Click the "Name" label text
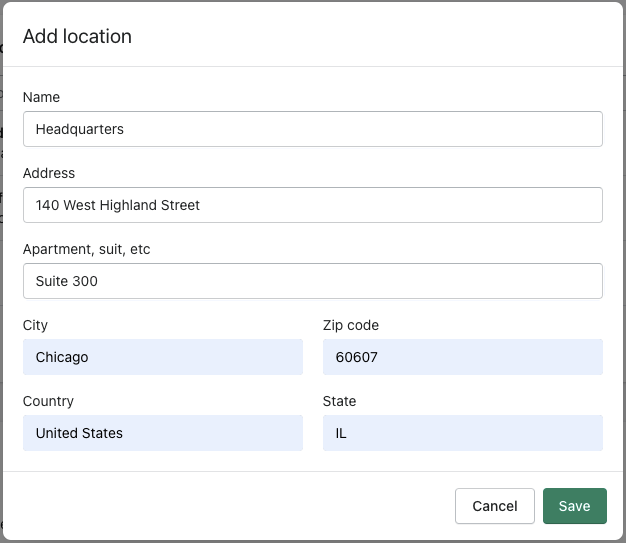This screenshot has width=626, height=543. click(x=41, y=97)
